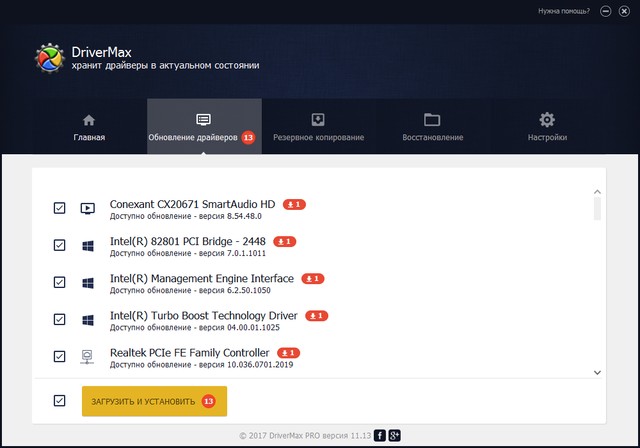Click download badge next to Realtek PCIe FE
This screenshot has width=640, height=448.
pyautogui.click(x=289, y=353)
